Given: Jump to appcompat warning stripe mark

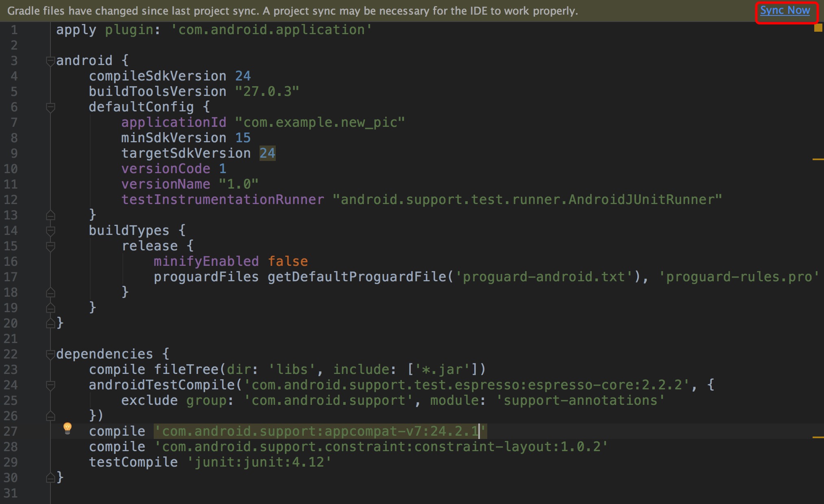Looking at the screenshot, I should (817, 437).
